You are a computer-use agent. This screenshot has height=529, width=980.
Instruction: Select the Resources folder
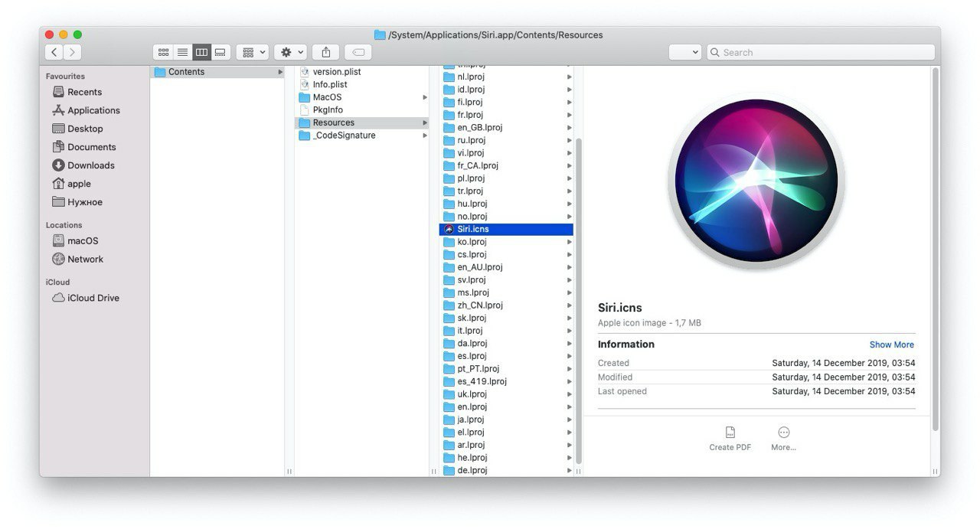(361, 122)
